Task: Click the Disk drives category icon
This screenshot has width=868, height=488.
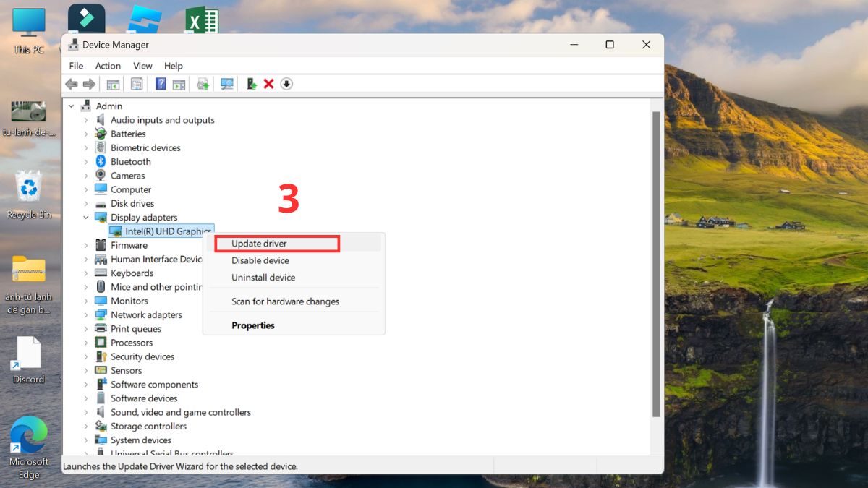Action: 101,204
